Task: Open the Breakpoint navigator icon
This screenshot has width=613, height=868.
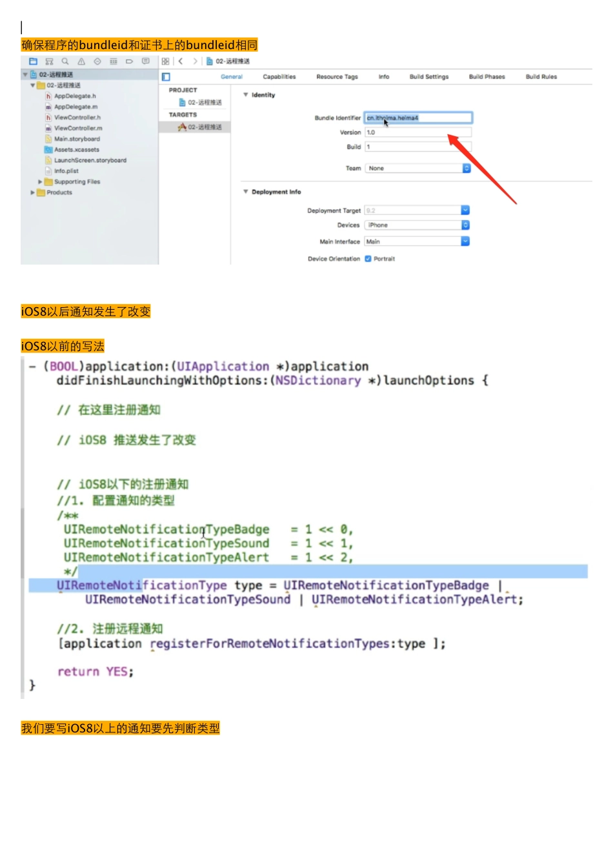Action: tap(129, 61)
